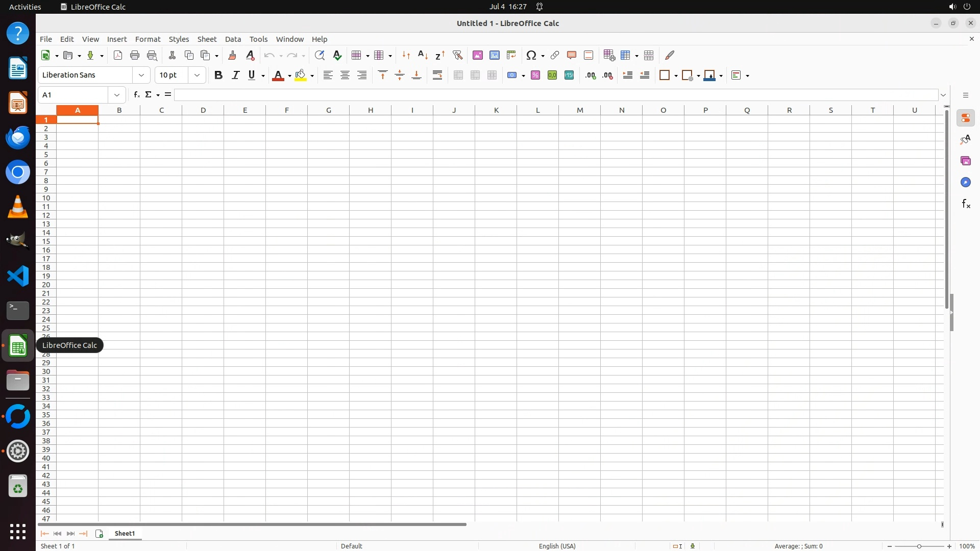
Task: Expand the font size dropdown
Action: [x=197, y=75]
